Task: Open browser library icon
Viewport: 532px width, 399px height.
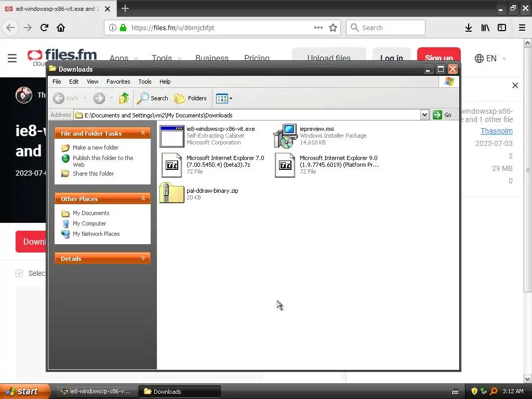Action: pyautogui.click(x=485, y=28)
